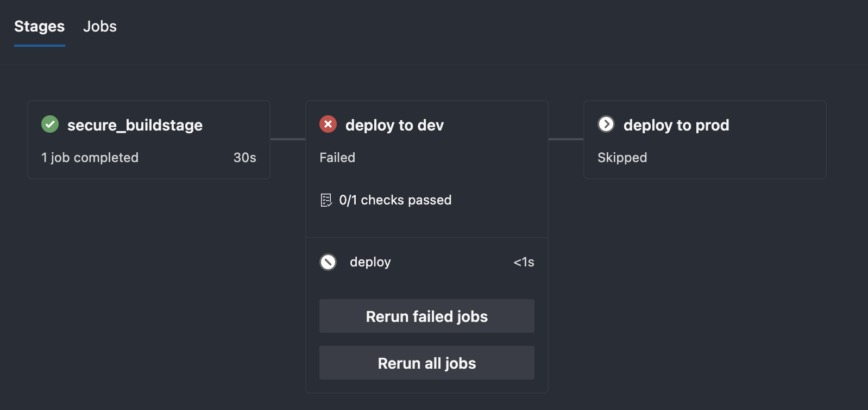Open the secure_buildstage stage title
This screenshot has width=868, height=410.
[x=135, y=125]
